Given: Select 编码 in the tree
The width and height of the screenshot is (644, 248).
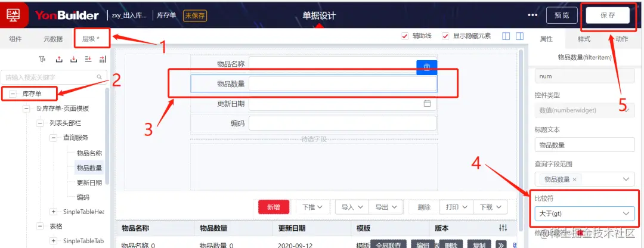Looking at the screenshot, I should [x=83, y=197].
